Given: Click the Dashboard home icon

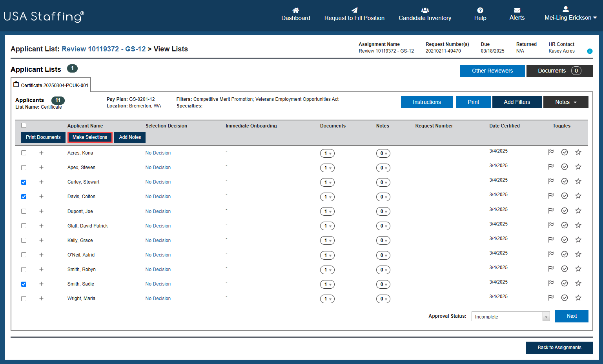Looking at the screenshot, I should click(296, 10).
